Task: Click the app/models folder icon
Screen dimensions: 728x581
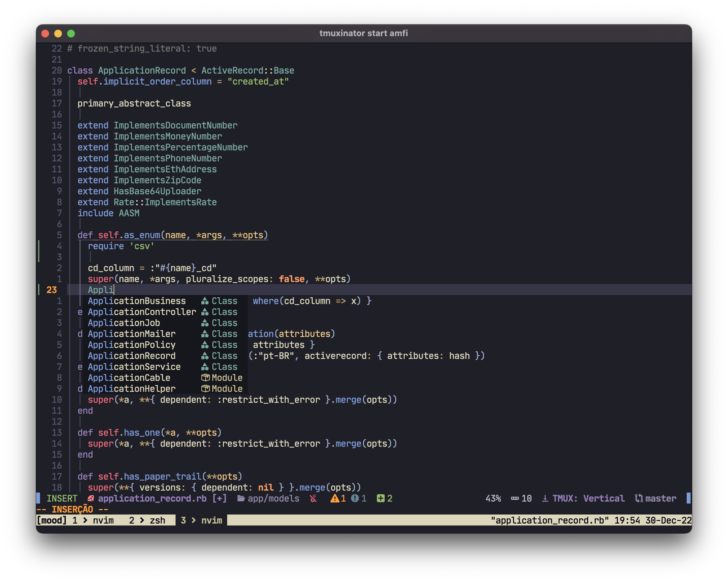Action: pyautogui.click(x=241, y=499)
